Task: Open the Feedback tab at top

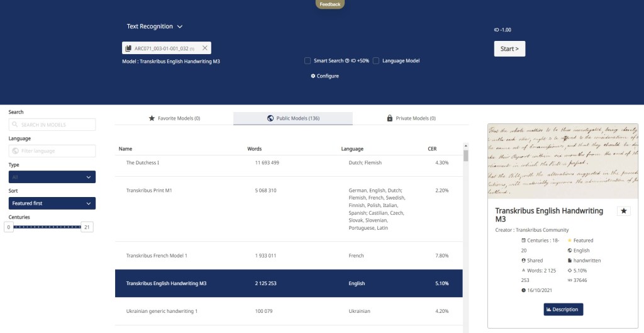Action: tap(330, 4)
